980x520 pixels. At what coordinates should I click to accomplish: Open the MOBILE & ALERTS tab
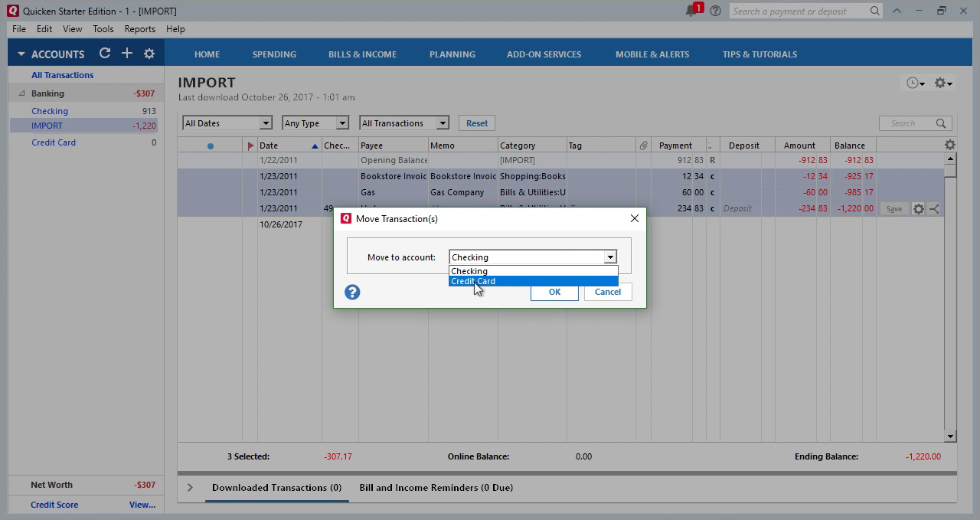(652, 54)
